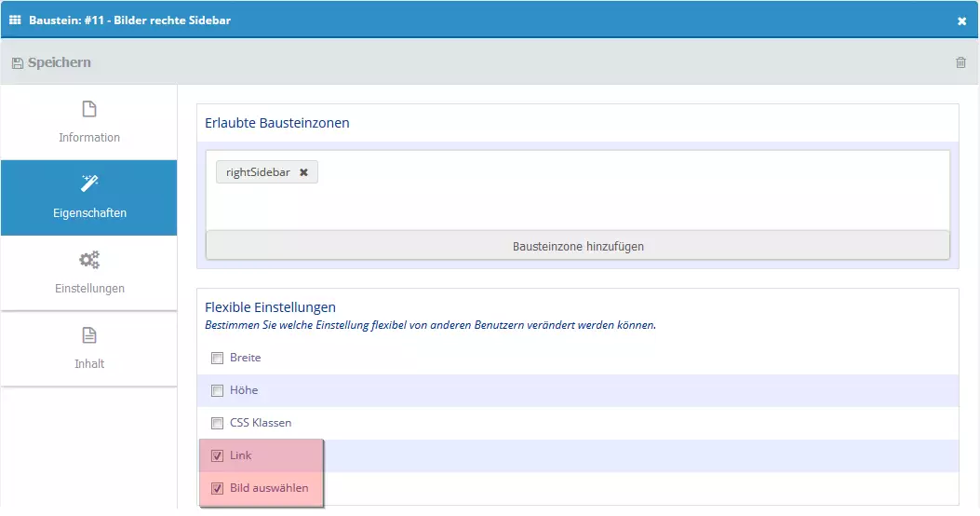Uncheck the Link checkbox
Screen dimensions: 980x516
(217, 455)
